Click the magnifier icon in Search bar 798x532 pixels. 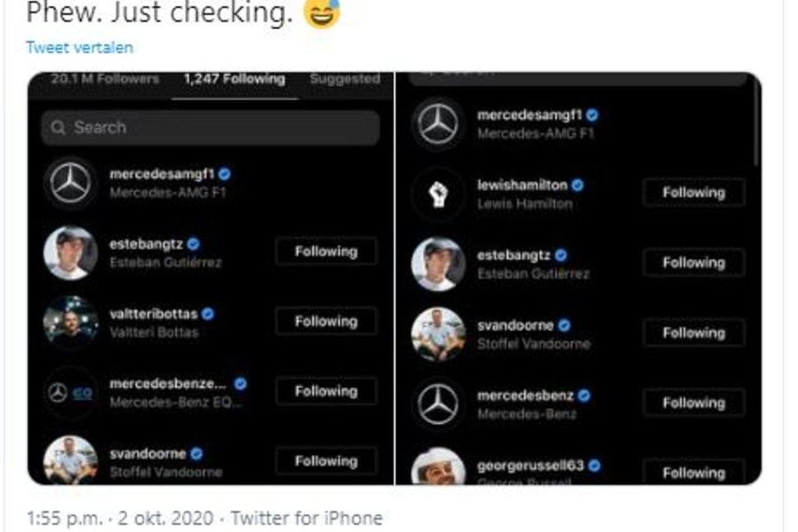click(x=58, y=128)
